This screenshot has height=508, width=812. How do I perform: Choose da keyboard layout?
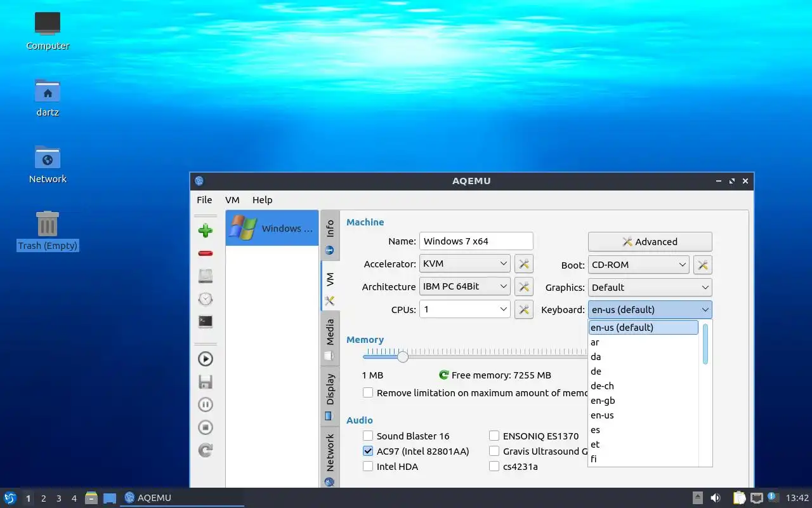643,357
